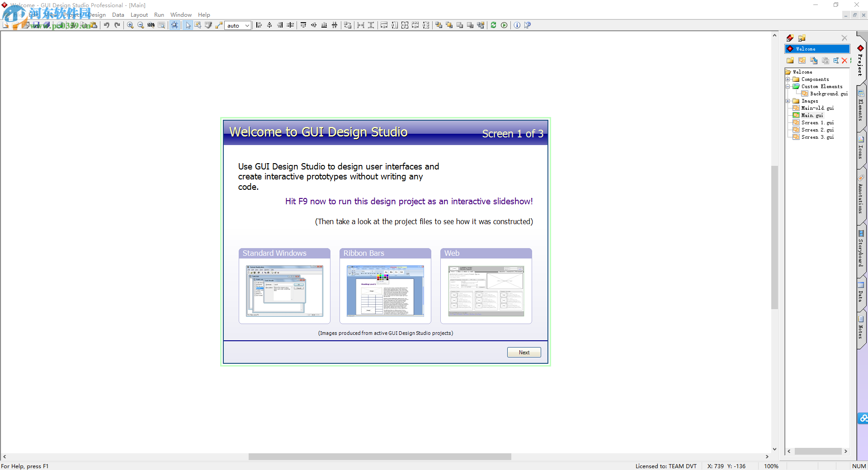
Task: Click the "Licensed to: TEAM DVT" status text
Action: [x=666, y=466]
